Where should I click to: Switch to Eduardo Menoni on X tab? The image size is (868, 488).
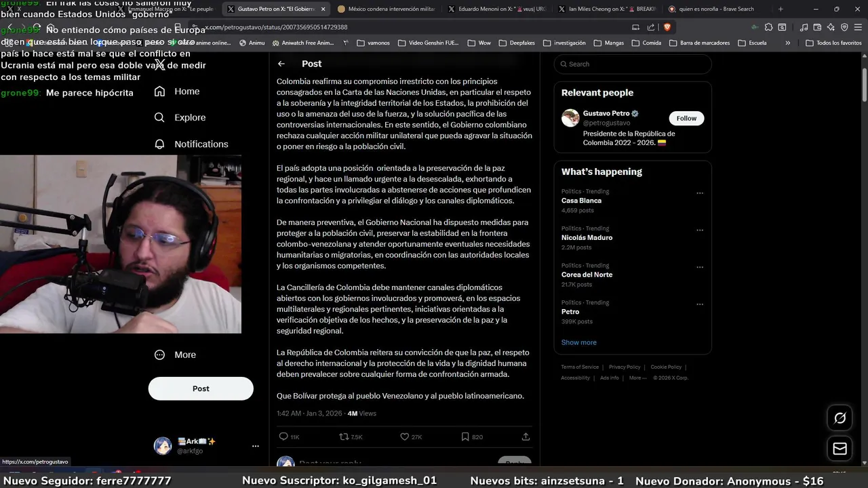click(496, 9)
